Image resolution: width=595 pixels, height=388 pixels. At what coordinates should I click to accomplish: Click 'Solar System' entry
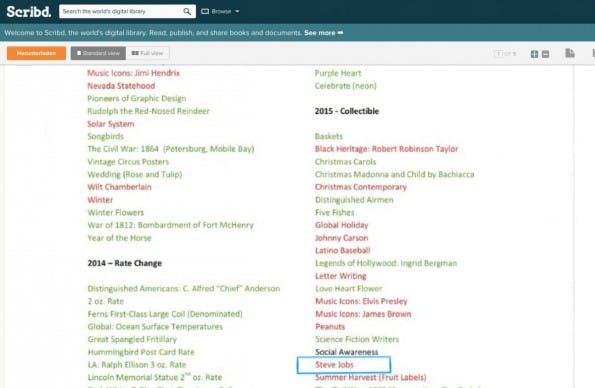[111, 124]
